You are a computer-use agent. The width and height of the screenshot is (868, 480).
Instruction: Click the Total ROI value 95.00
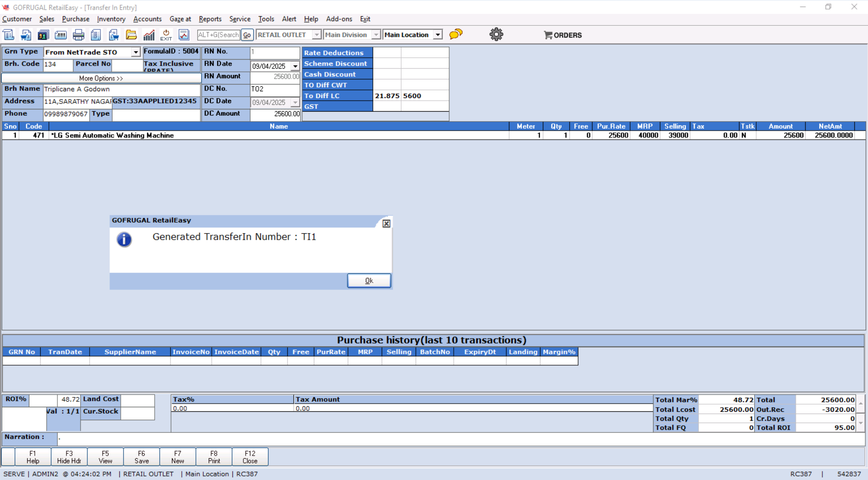[825, 428]
